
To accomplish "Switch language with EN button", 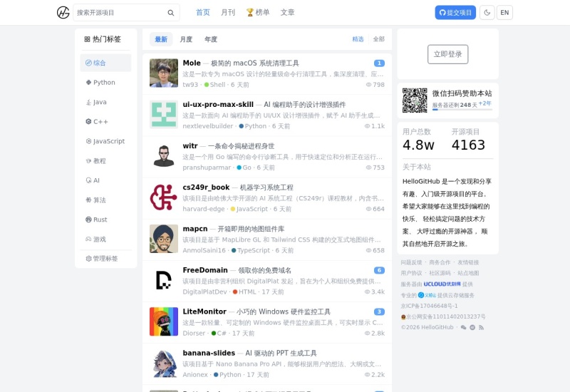I will [x=504, y=13].
